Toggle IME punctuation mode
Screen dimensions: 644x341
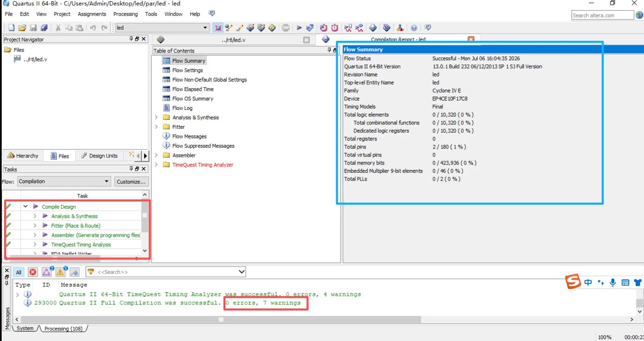[x=601, y=282]
